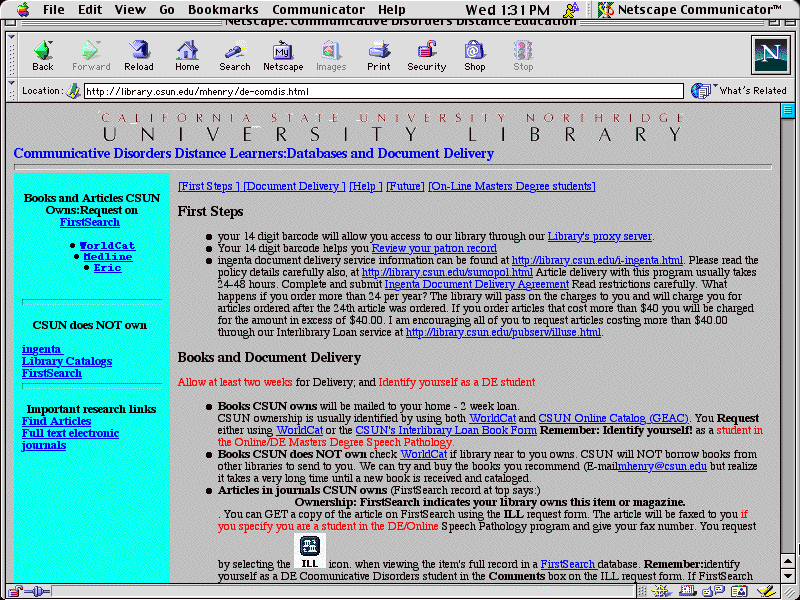This screenshot has height=600, width=800.
Task: Click the vertical scrollbar thumb
Action: click(x=788, y=111)
